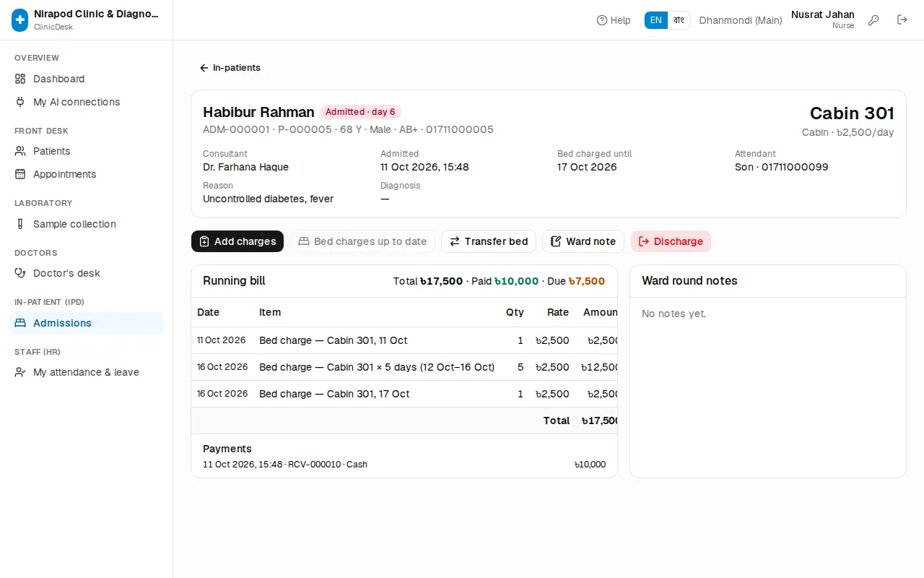Screen dimensions: 924x578
Task: Click the Help link in the header
Action: [x=614, y=20]
